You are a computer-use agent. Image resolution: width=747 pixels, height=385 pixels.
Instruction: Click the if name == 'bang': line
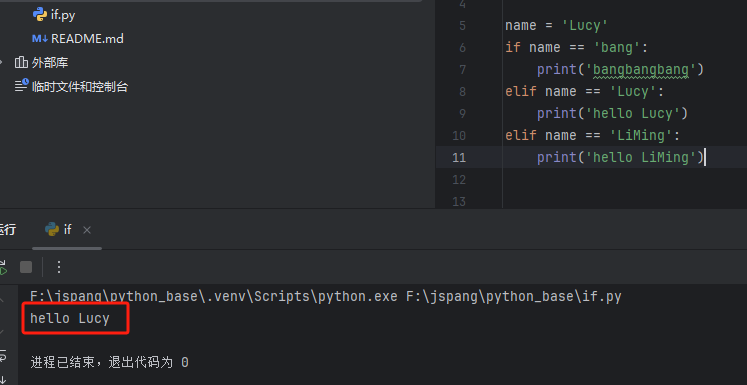(x=576, y=47)
